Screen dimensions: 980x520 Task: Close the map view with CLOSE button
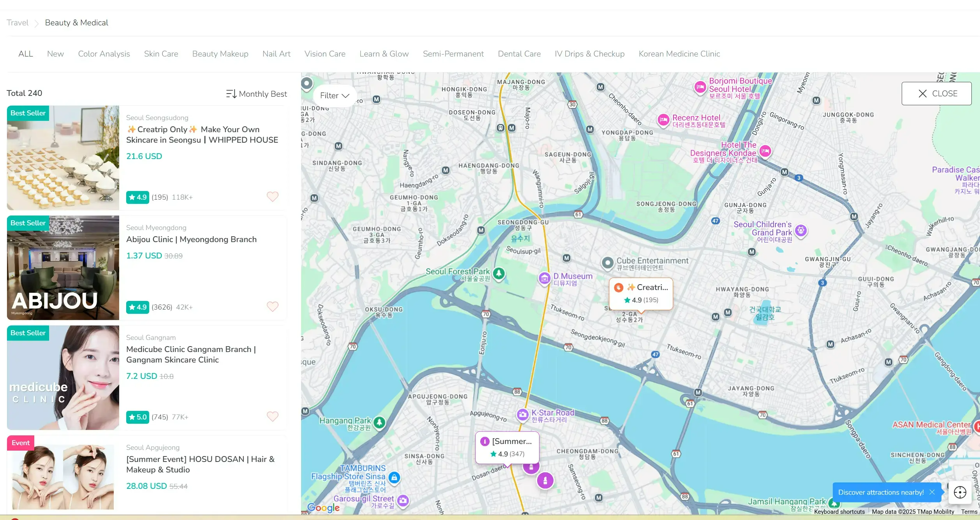click(936, 94)
